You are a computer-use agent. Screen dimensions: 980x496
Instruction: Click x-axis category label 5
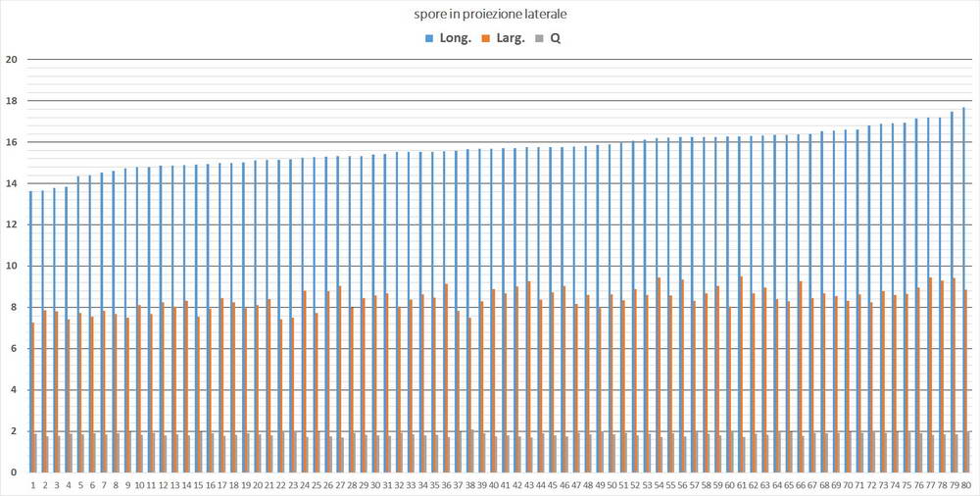(80, 485)
